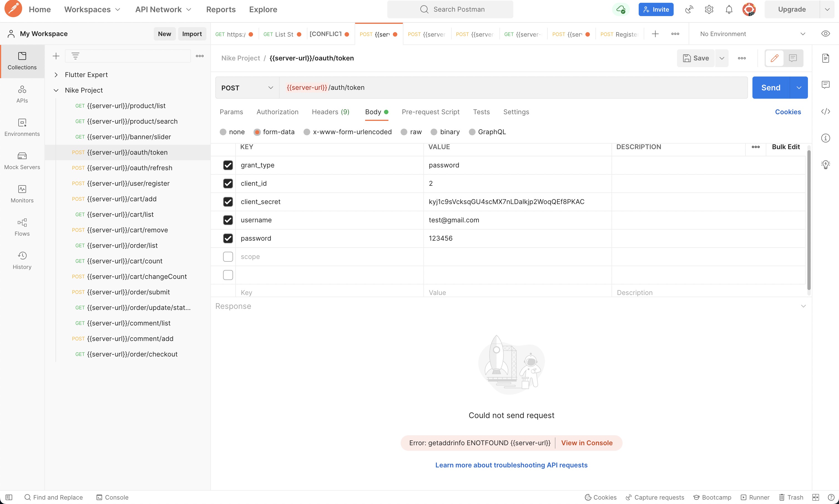The image size is (839, 504).
Task: Click the Send button
Action: click(770, 87)
